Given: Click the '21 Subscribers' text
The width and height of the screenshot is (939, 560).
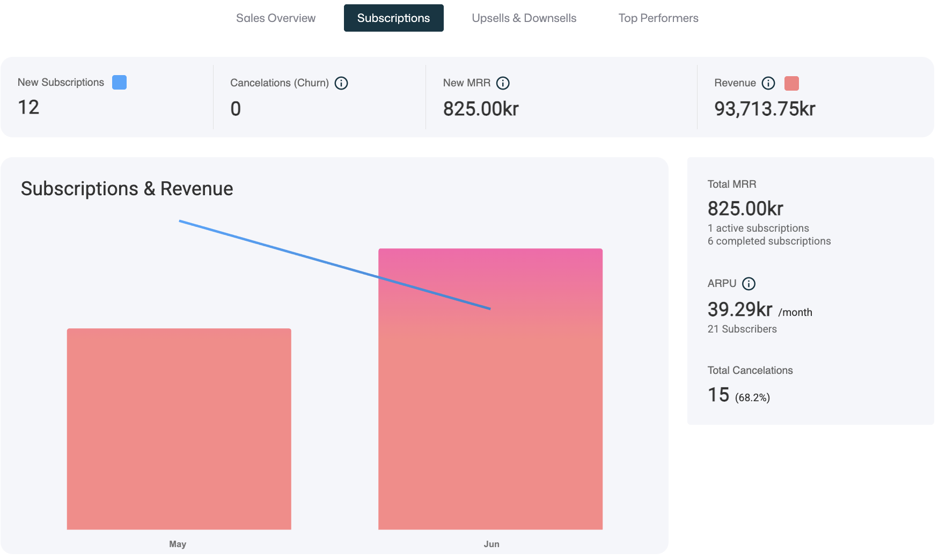Looking at the screenshot, I should click(742, 329).
